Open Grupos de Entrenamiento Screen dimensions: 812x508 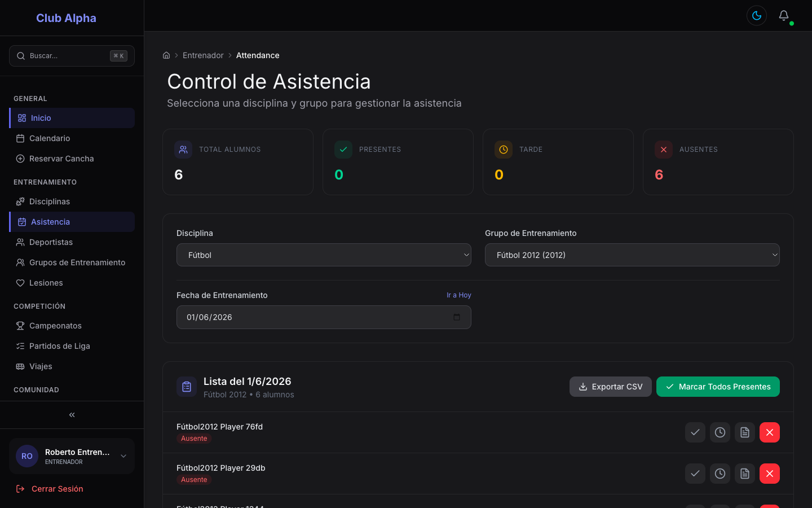pyautogui.click(x=72, y=262)
